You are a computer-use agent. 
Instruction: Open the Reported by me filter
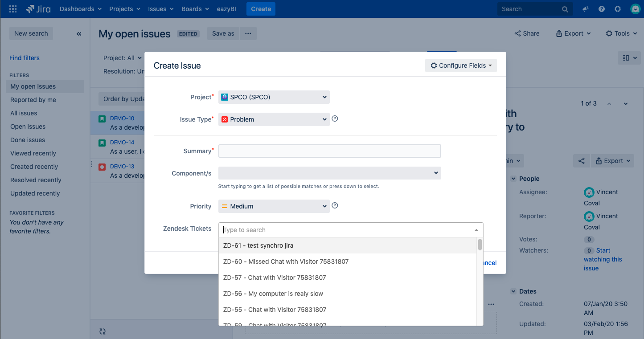tap(33, 100)
